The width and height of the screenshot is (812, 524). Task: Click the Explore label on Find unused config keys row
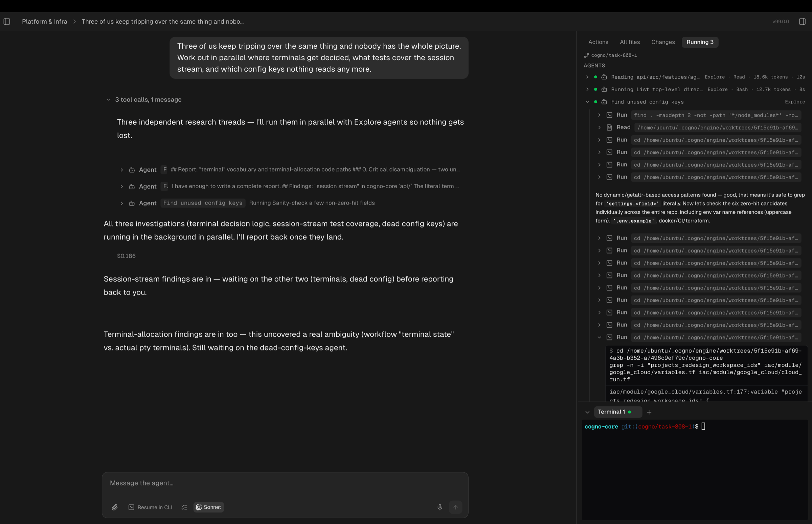tap(795, 102)
